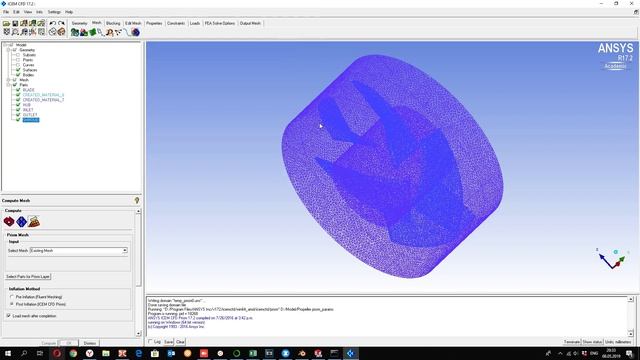Open the Create Mesh Density icon

point(109,32)
